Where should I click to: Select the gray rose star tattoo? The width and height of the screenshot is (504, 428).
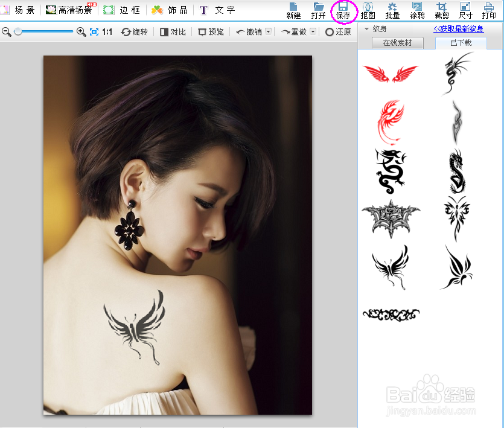pyautogui.click(x=391, y=219)
